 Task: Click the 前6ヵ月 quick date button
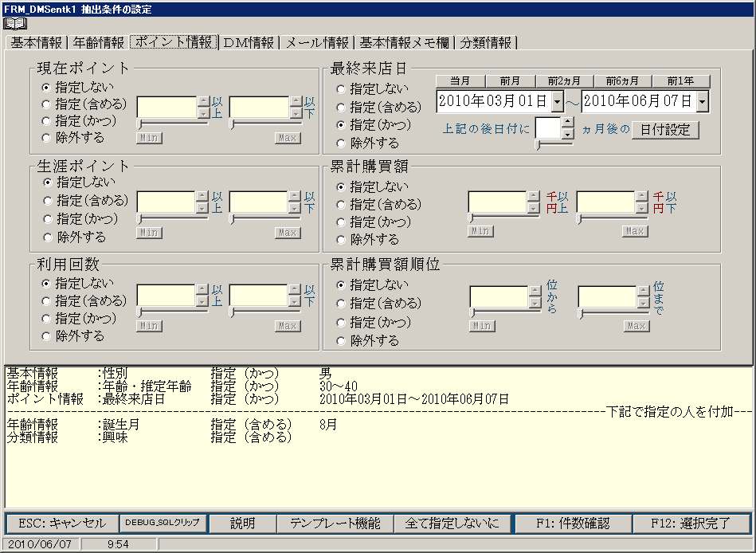623,81
